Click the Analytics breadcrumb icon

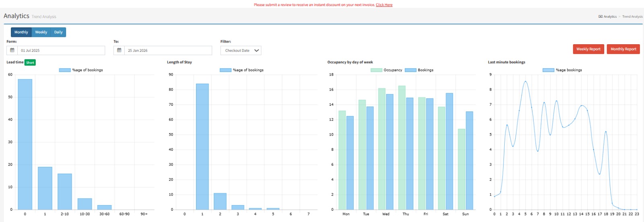pyautogui.click(x=601, y=16)
